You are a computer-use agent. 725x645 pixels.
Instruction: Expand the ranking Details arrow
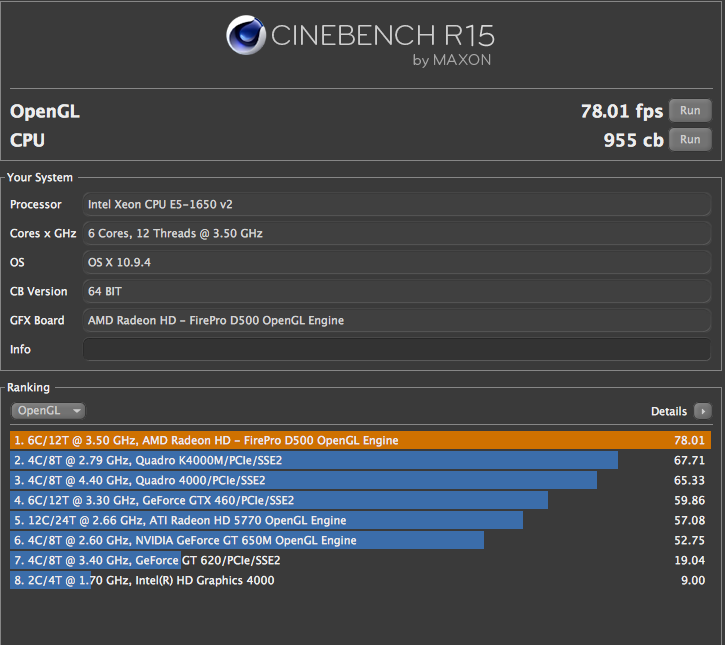[703, 411]
